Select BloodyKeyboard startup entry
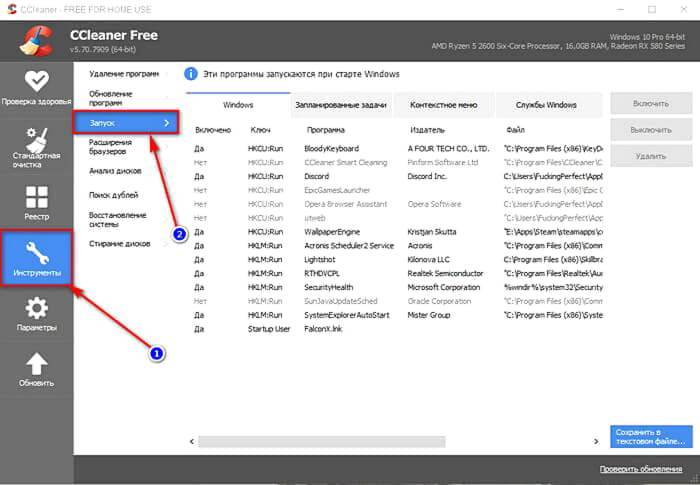The image size is (700, 485). point(397,149)
